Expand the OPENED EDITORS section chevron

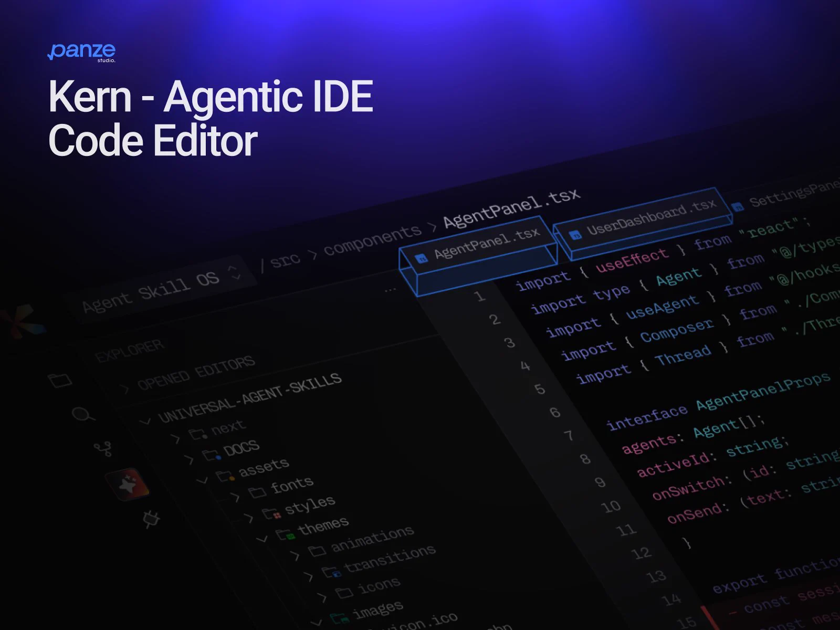click(125, 389)
